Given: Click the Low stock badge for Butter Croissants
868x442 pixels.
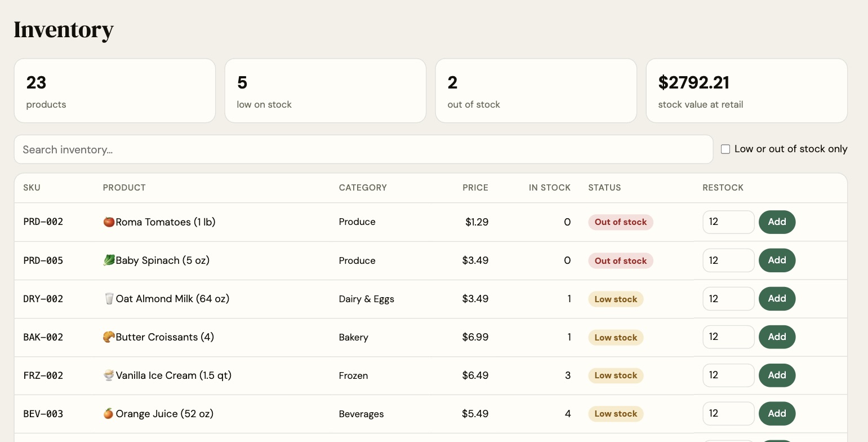Looking at the screenshot, I should (x=616, y=338).
